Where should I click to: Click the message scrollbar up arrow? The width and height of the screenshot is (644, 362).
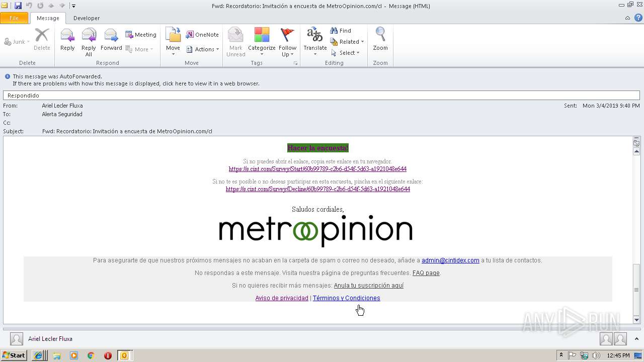click(636, 151)
